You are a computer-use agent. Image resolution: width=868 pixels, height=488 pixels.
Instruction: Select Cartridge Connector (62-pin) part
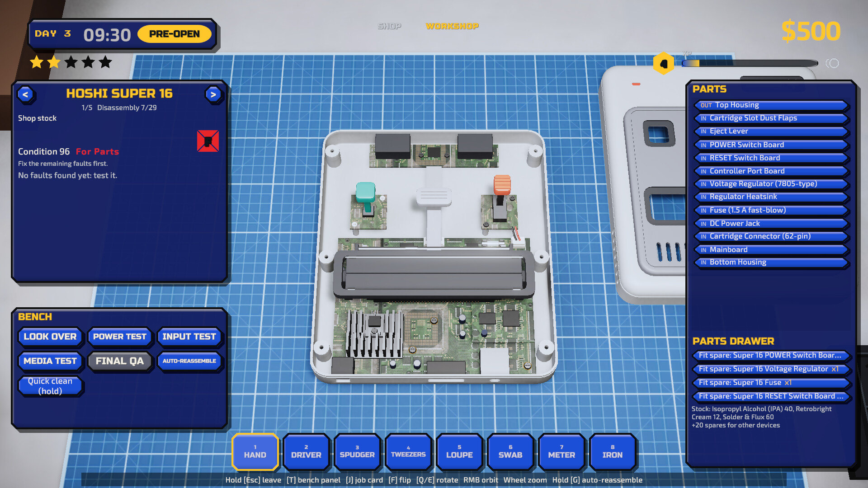tap(771, 236)
